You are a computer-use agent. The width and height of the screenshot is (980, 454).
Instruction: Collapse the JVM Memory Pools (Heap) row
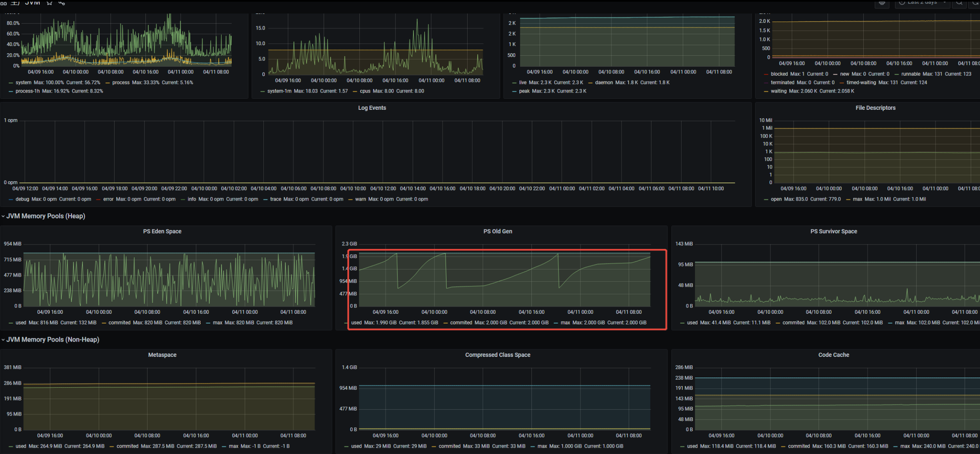click(x=46, y=216)
